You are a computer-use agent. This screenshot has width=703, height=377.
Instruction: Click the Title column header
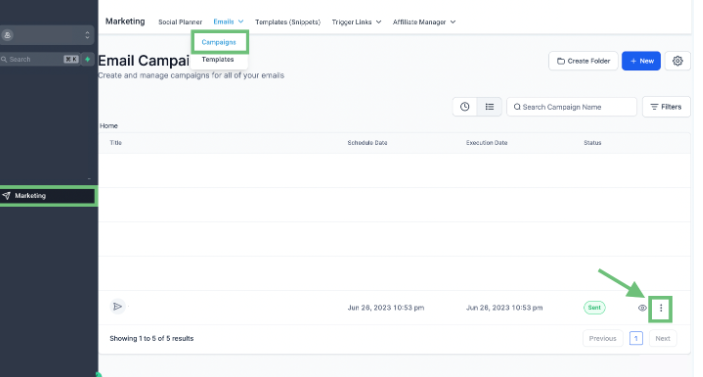[116, 143]
